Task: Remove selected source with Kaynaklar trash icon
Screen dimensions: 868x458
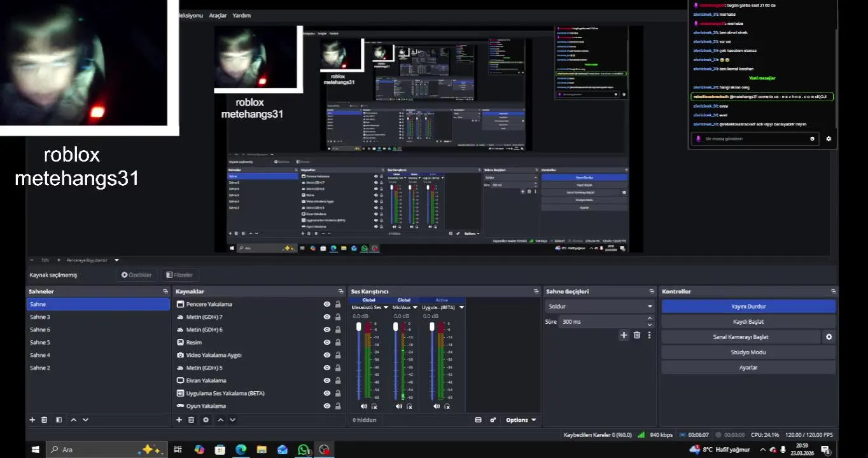Action: [x=192, y=420]
